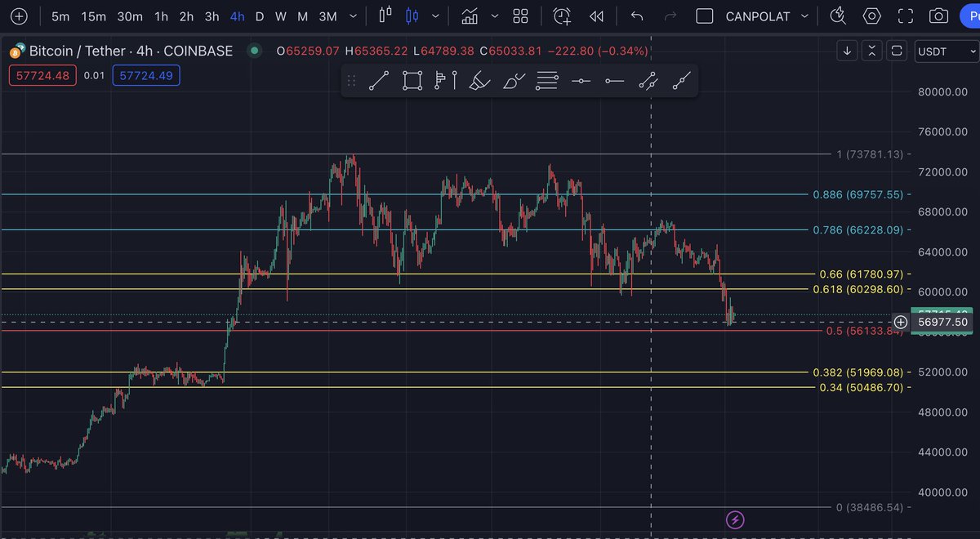This screenshot has width=980, height=539.
Task: Undo the last chart action
Action: [x=636, y=16]
